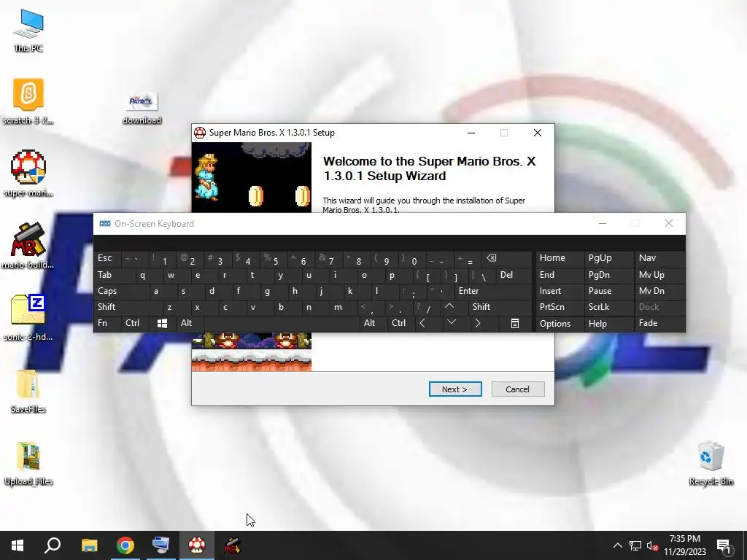Viewport: 747px width, 560px height.
Task: Tap the up arrow key on keyboard
Action: (x=449, y=307)
